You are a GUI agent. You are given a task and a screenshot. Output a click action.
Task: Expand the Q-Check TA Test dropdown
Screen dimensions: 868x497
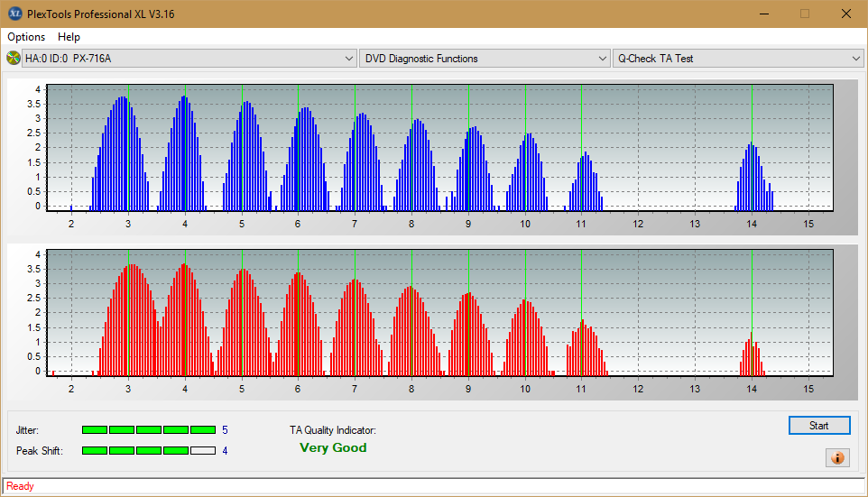point(737,58)
